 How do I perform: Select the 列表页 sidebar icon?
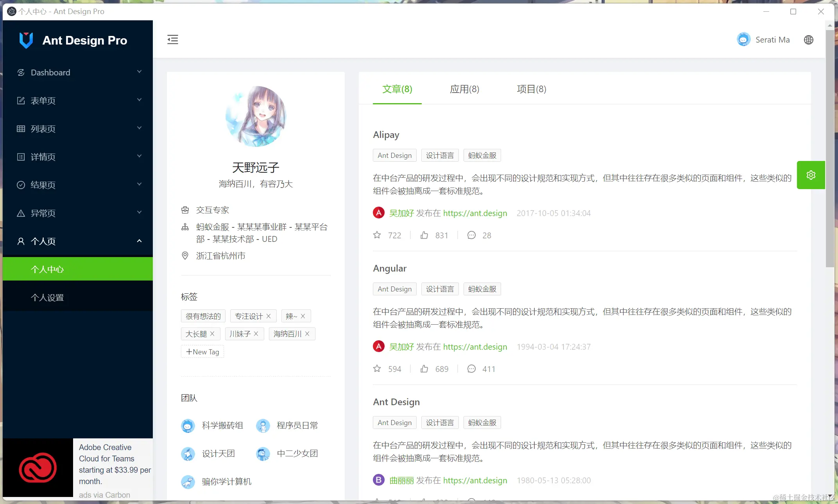click(21, 129)
